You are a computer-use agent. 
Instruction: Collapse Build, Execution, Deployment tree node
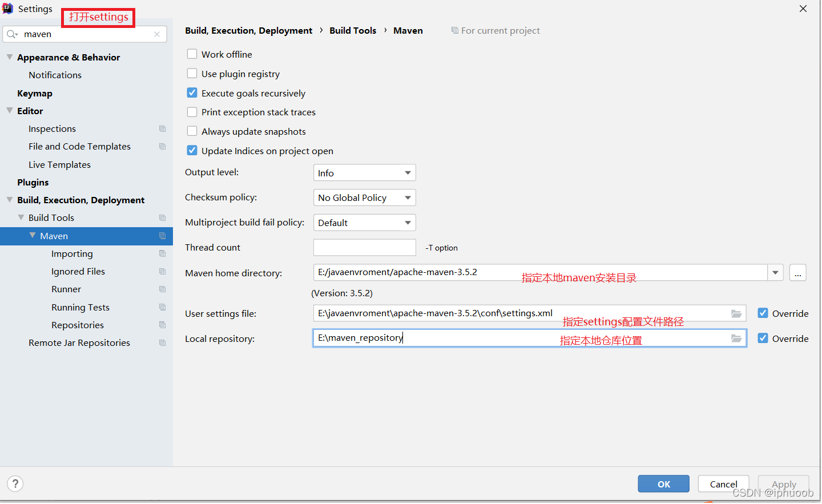pyautogui.click(x=10, y=200)
